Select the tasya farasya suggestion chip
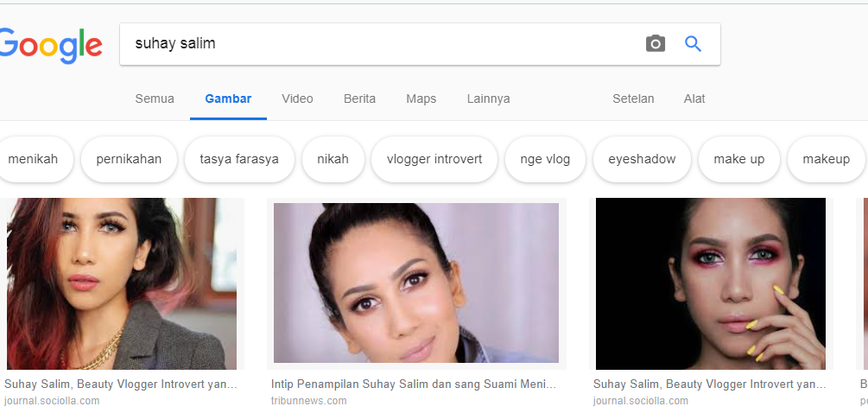This screenshot has height=413, width=868. pyautogui.click(x=239, y=160)
